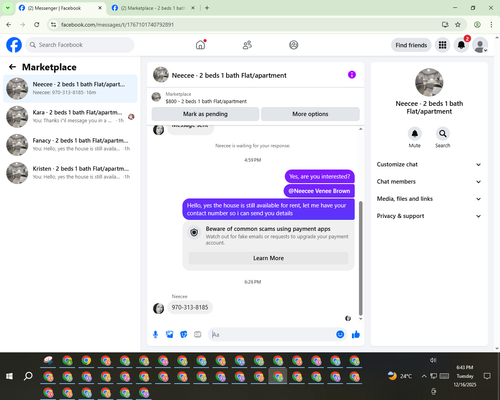Click the More options button

pyautogui.click(x=310, y=114)
